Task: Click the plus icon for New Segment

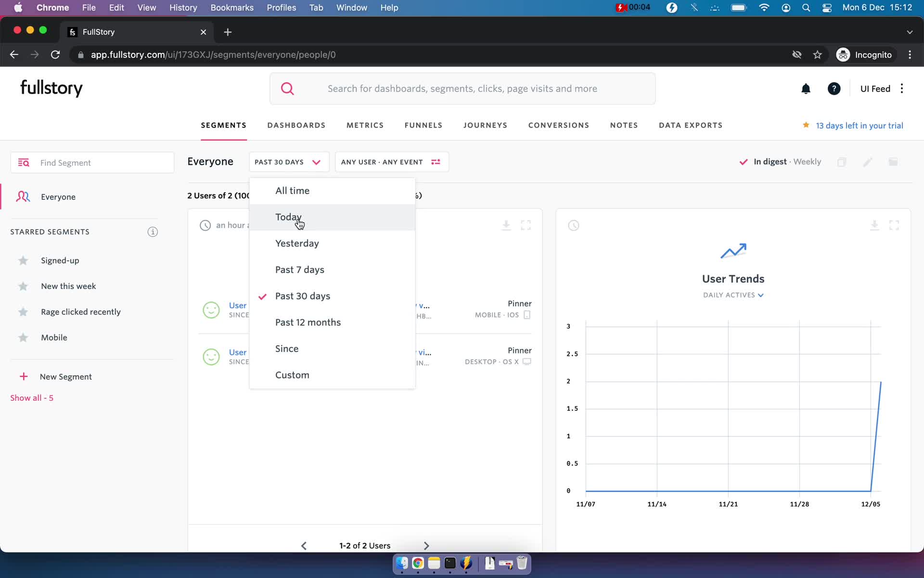Action: pyautogui.click(x=24, y=377)
